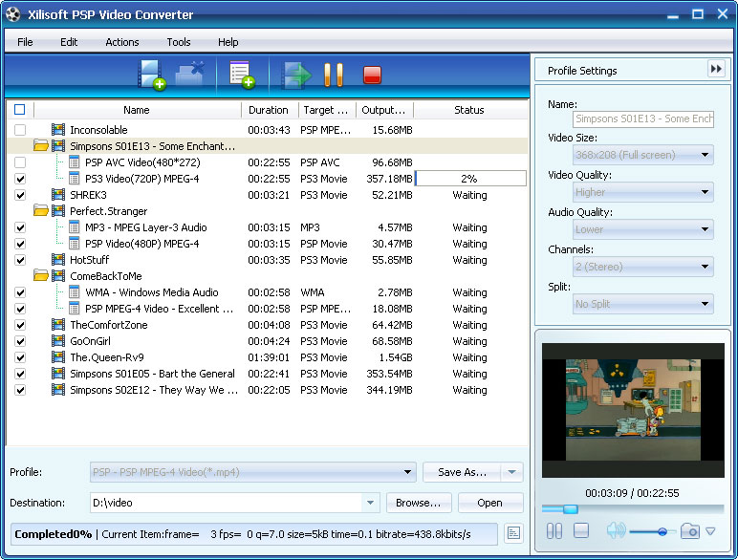The image size is (738, 560).
Task: Open the Help menu
Action: coord(228,42)
